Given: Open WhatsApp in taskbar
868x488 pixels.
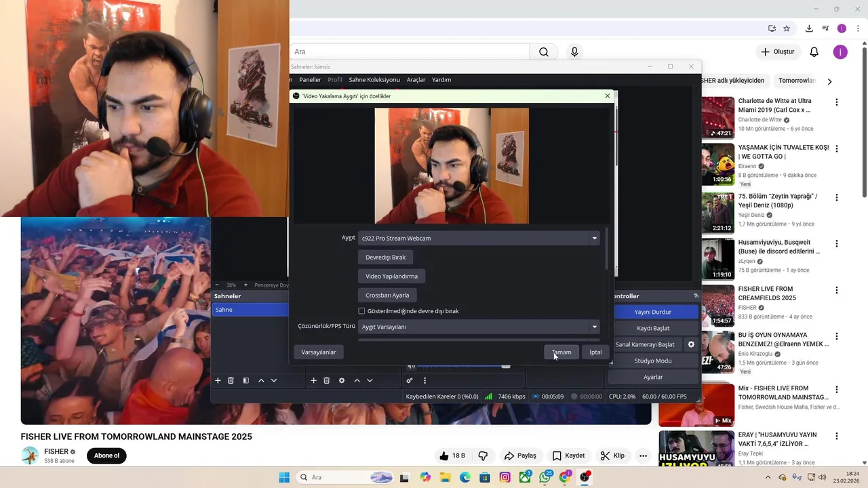Looking at the screenshot, I should (x=545, y=477).
